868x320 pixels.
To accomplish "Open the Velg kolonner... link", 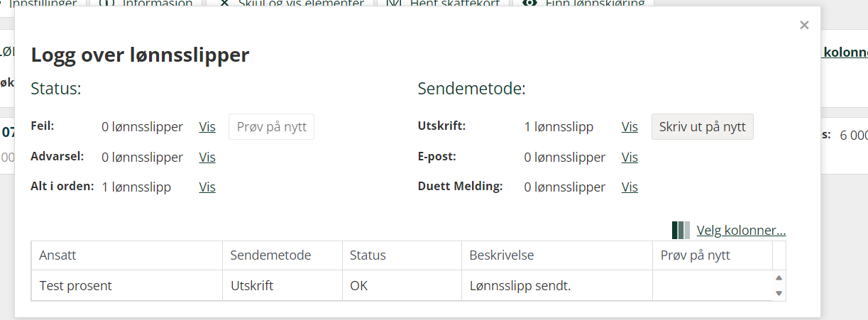I will click(x=741, y=230).
